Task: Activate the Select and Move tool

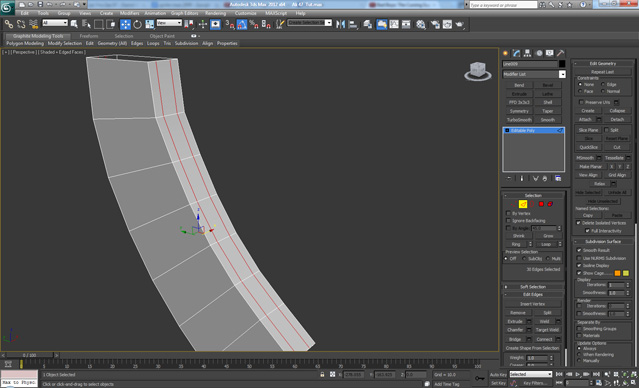Action: 125,24
